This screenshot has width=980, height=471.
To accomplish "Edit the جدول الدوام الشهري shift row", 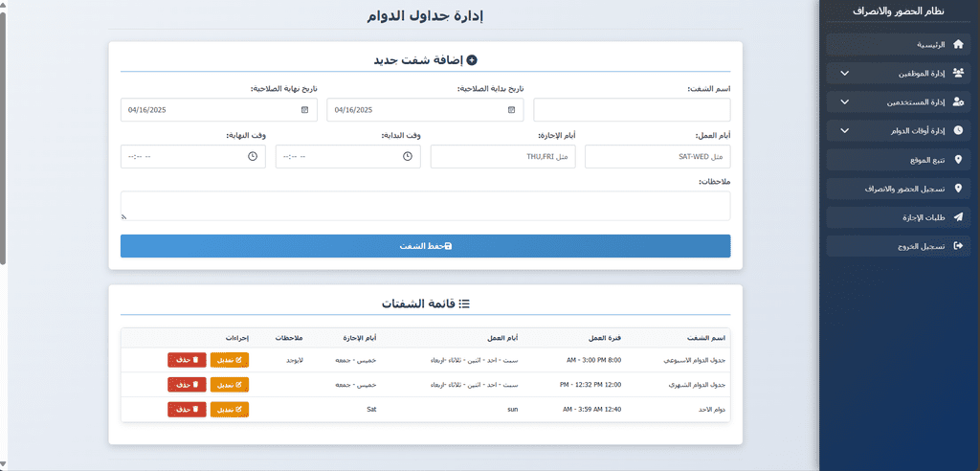I will (230, 385).
